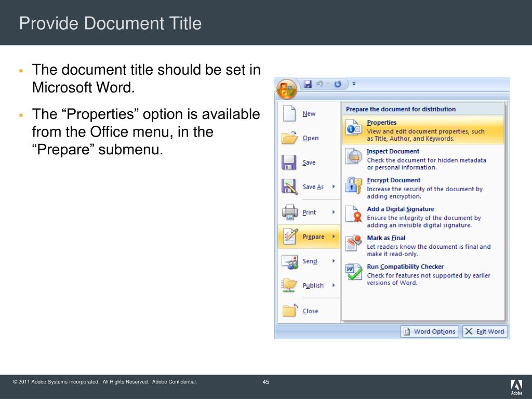Click the blank page icon beside New
Viewport: 532px width, 399px height.
[289, 113]
